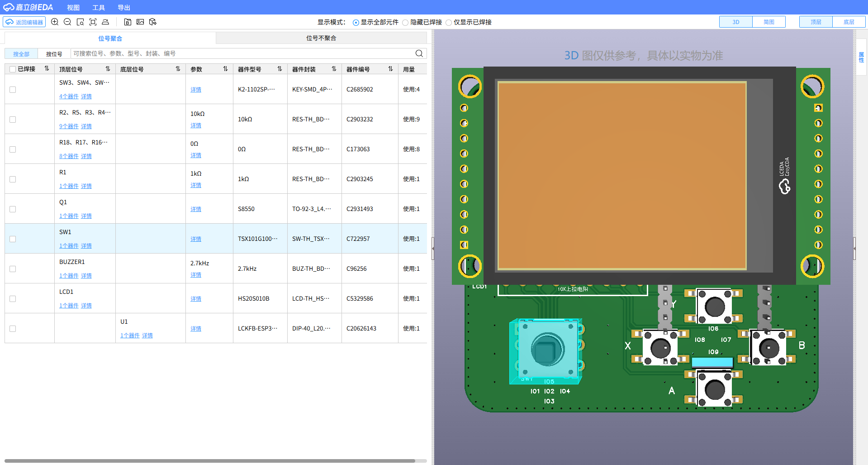
Task: Click the export 3D model cube icon
Action: pyautogui.click(x=153, y=22)
